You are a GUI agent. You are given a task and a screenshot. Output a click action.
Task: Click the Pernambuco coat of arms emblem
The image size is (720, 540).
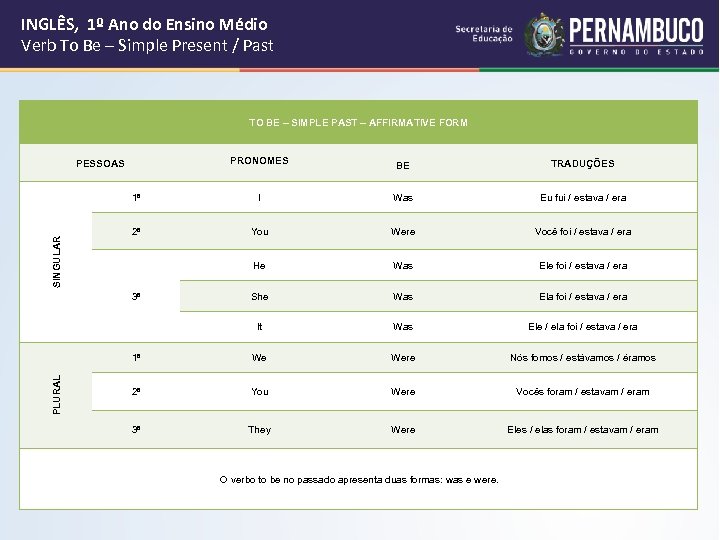click(x=545, y=34)
